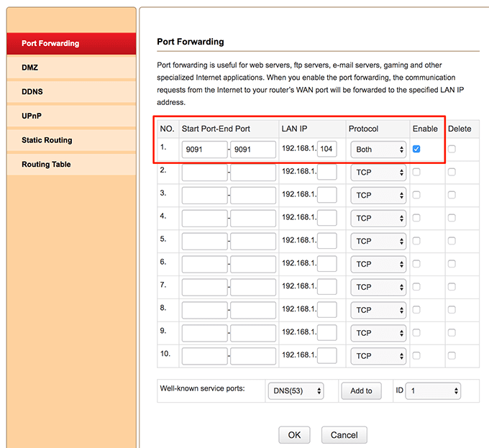This screenshot has width=489, height=448.
Task: Enable rule 3 checkbox
Action: 416,195
